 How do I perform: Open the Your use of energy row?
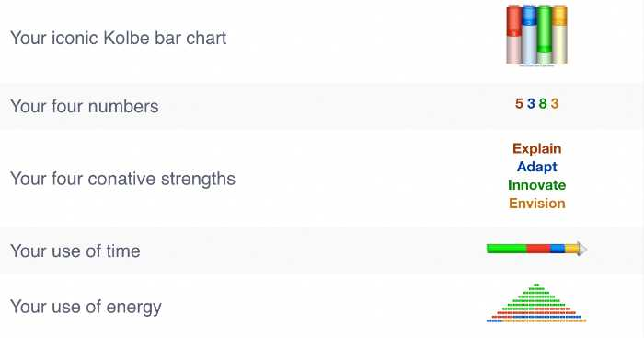coord(322,307)
